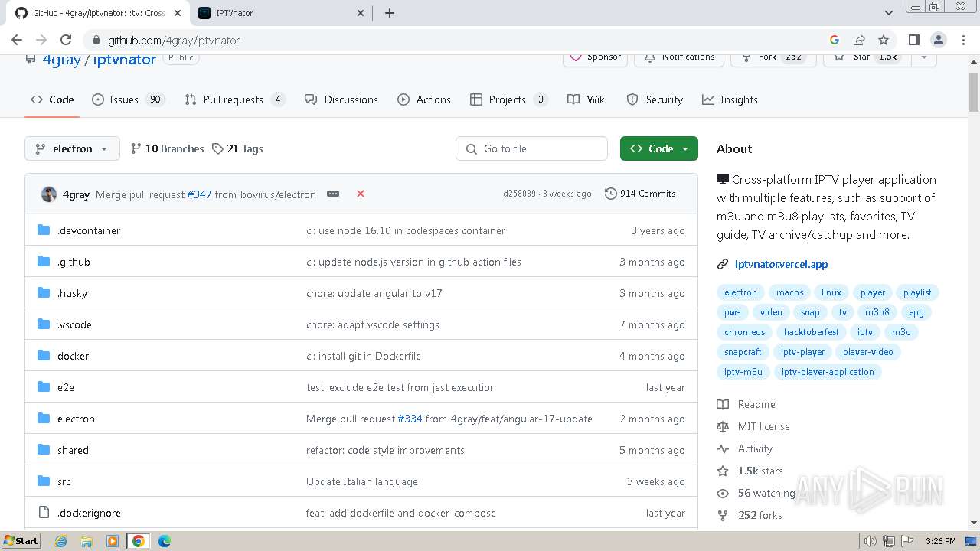980x551 pixels.
Task: Bookmark this page with the star icon
Action: tap(884, 40)
